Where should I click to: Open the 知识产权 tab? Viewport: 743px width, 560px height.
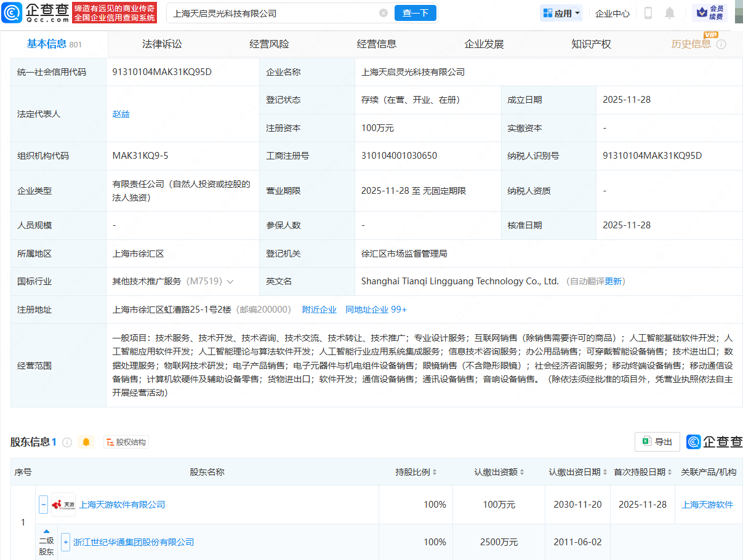[590, 43]
